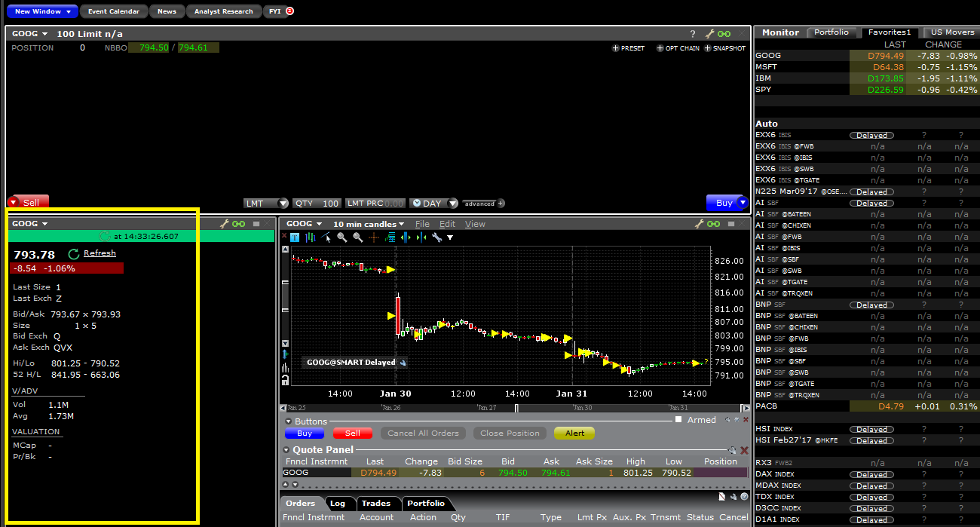
Task: Select the Favorites1 tab in Monitor
Action: click(890, 32)
